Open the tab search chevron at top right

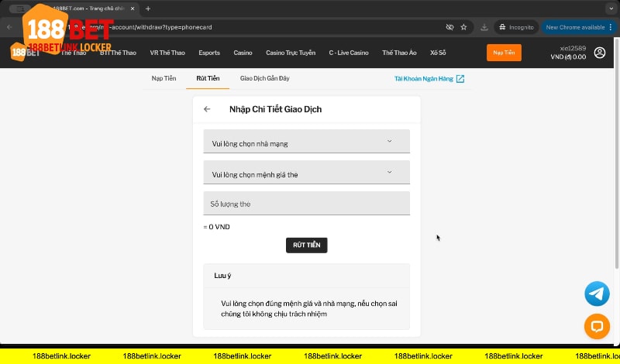pyautogui.click(x=608, y=9)
